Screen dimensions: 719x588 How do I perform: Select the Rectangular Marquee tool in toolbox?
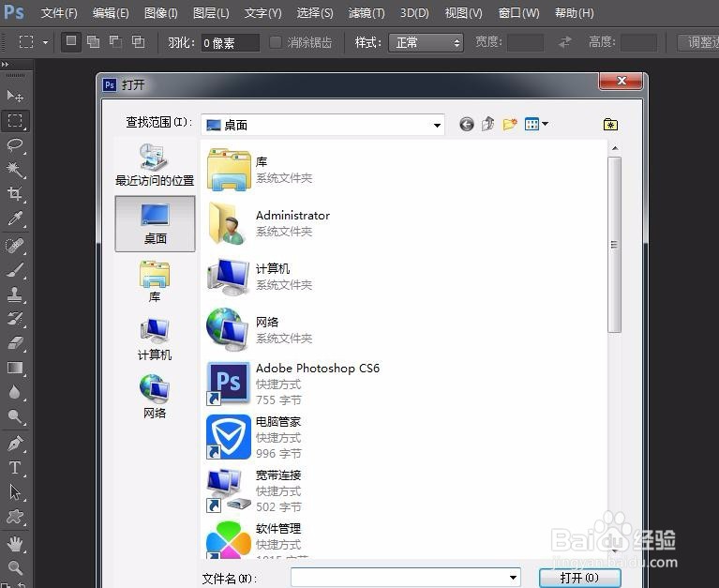15,121
